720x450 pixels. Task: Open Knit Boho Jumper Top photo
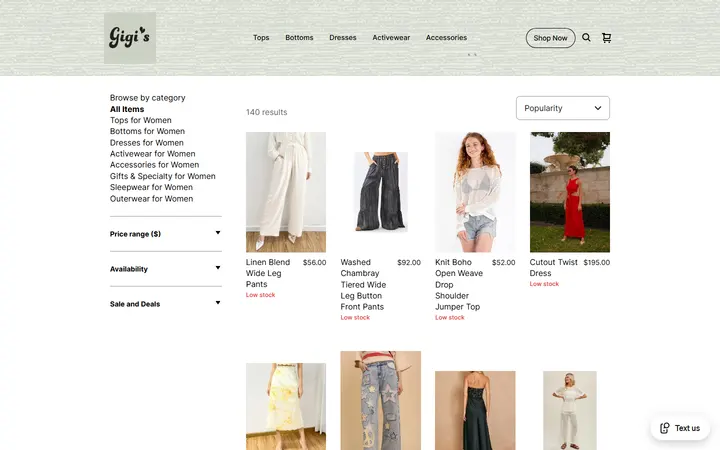[475, 192]
